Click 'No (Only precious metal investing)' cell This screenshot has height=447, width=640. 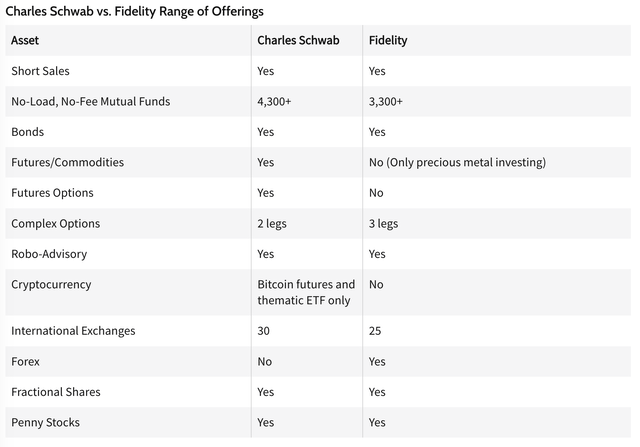[457, 162]
